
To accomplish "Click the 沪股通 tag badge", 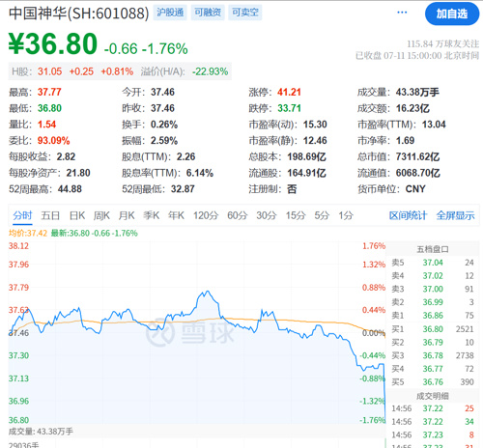I will pos(170,13).
